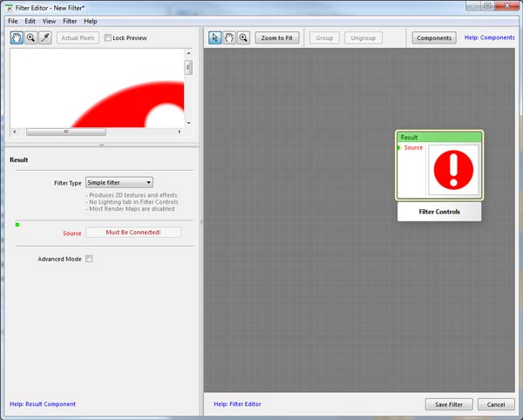Select the eyedropper tool in preview toolbar
Screen dimensions: 523x420
point(45,38)
